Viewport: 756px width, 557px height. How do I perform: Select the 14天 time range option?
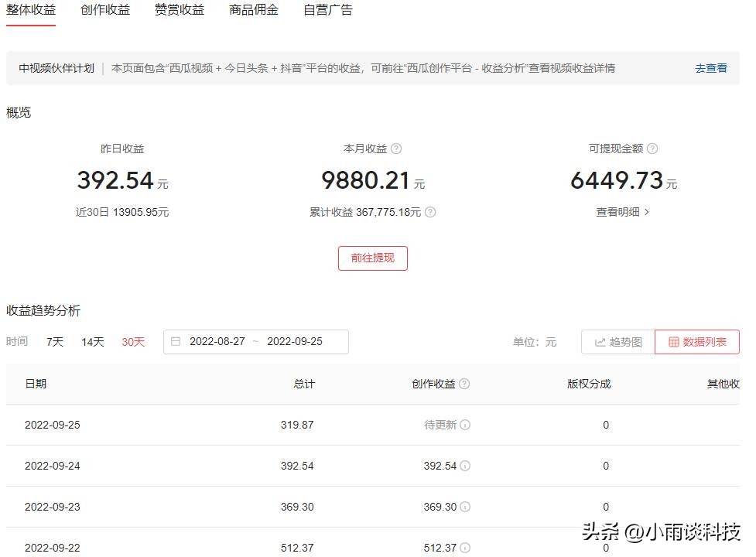pyautogui.click(x=92, y=341)
